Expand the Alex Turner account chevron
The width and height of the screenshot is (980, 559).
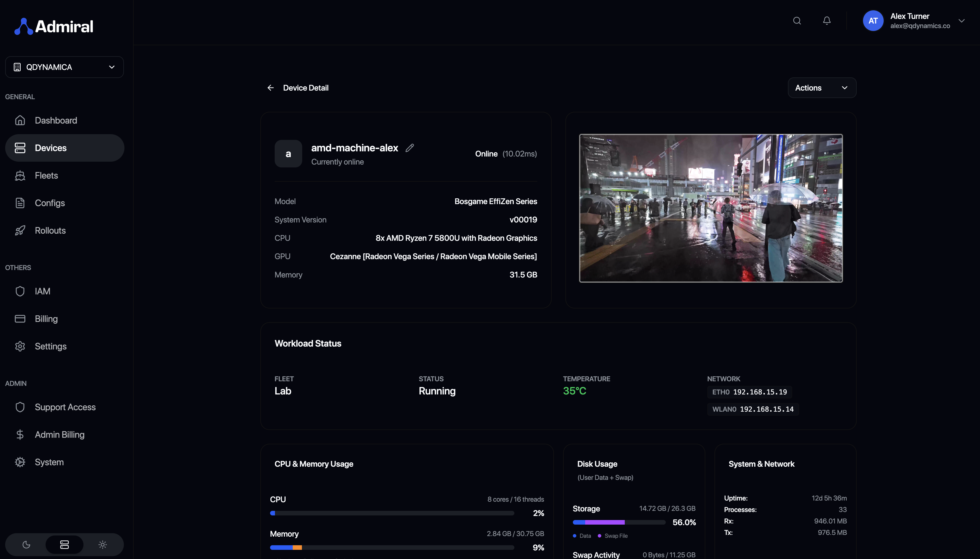(962, 21)
